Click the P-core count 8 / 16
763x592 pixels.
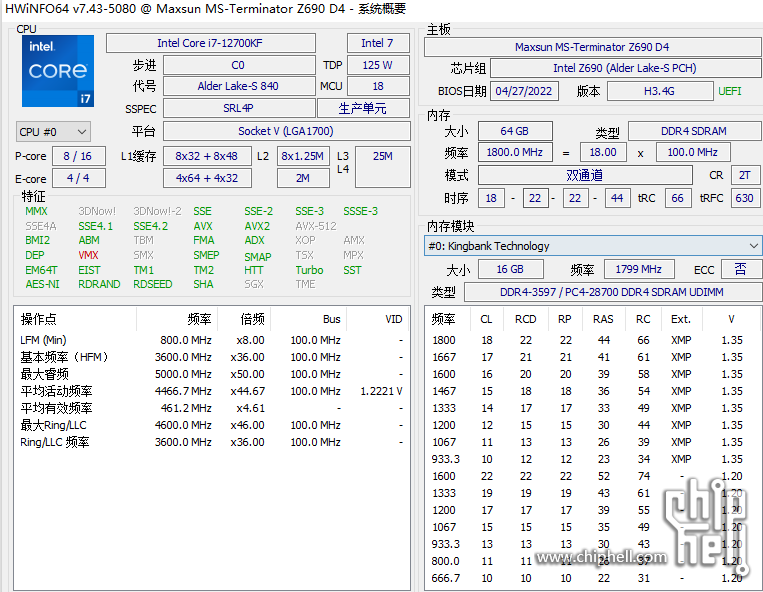(x=78, y=156)
